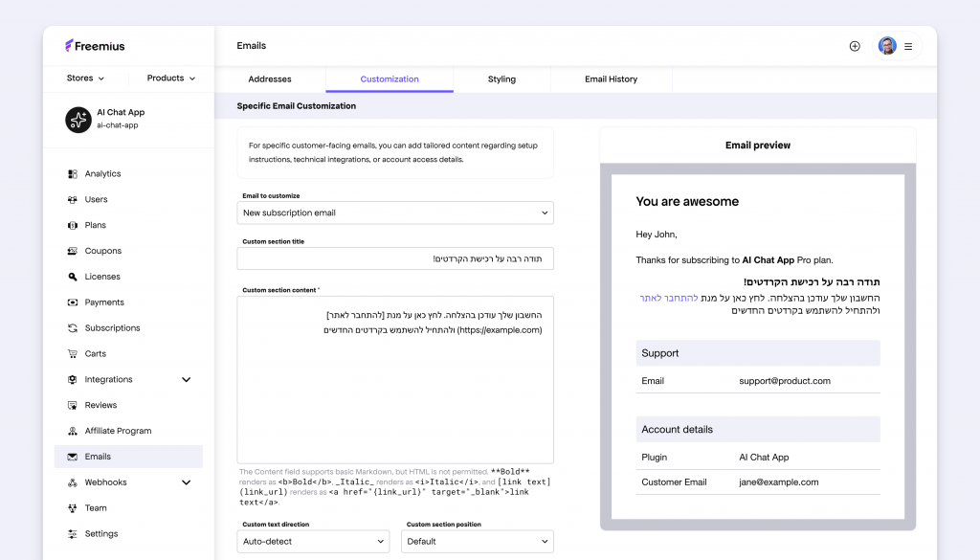Click support@product.com in preview
The width and height of the screenshot is (980, 560).
785,381
